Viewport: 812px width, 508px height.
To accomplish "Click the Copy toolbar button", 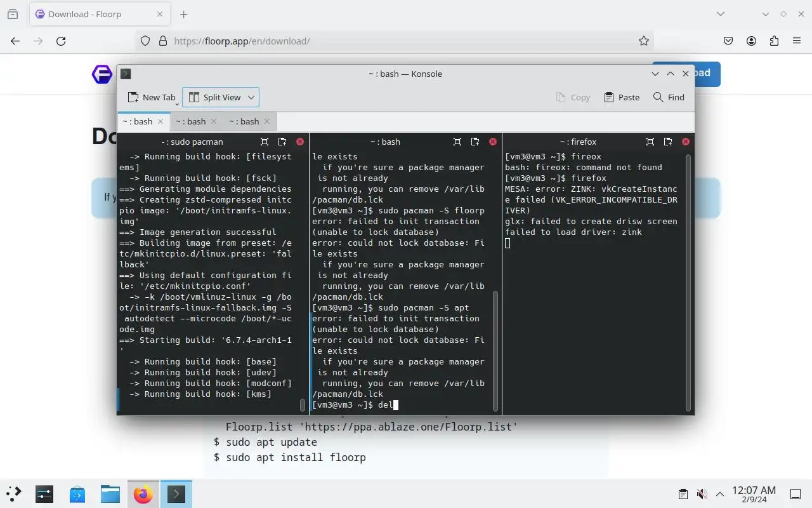I will click(x=573, y=97).
